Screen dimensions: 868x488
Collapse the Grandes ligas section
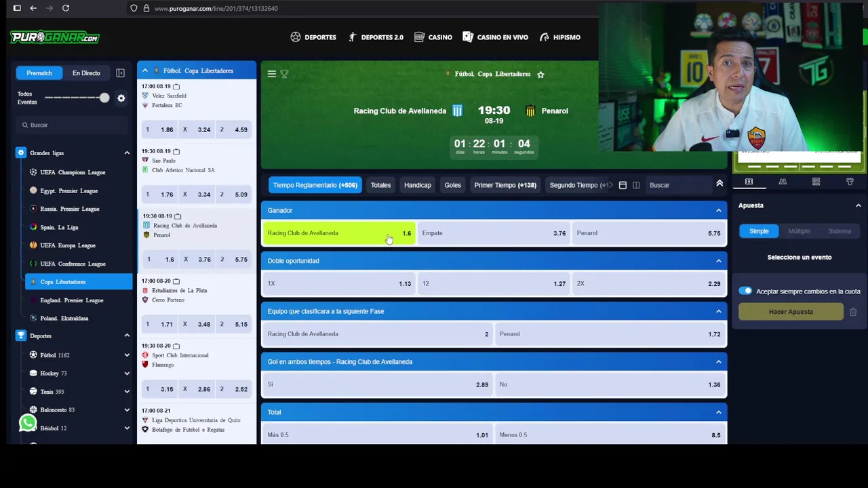[127, 152]
